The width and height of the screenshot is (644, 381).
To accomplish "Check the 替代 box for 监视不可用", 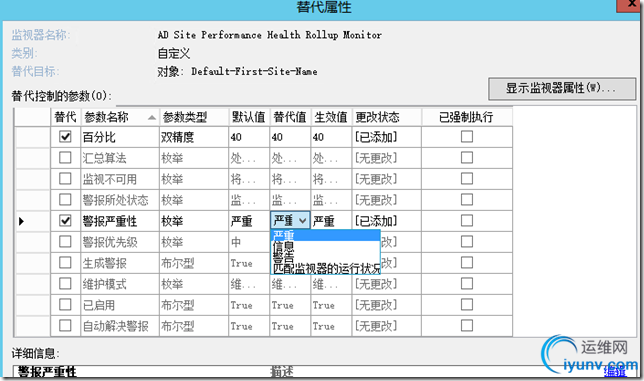I will click(x=65, y=179).
